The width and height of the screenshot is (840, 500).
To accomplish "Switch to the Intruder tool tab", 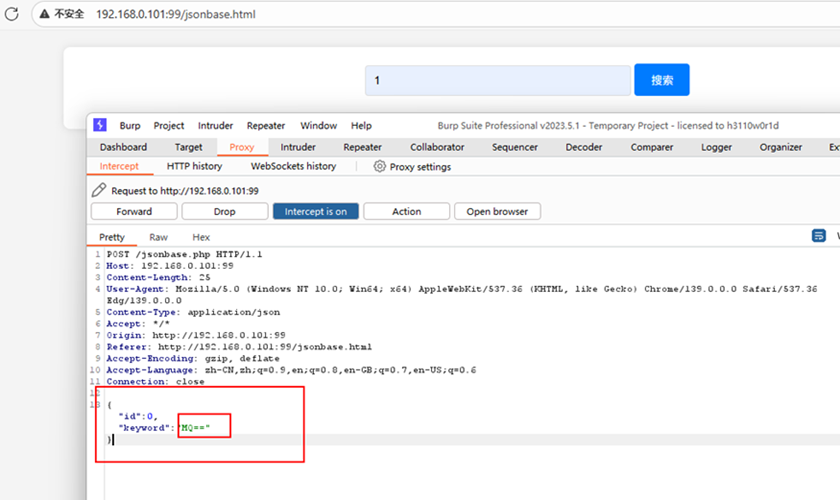I will (298, 147).
